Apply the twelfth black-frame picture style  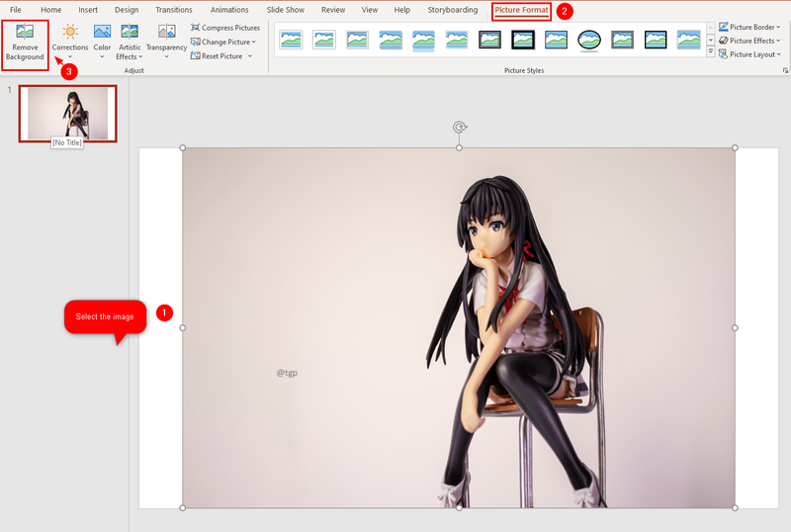(x=656, y=40)
